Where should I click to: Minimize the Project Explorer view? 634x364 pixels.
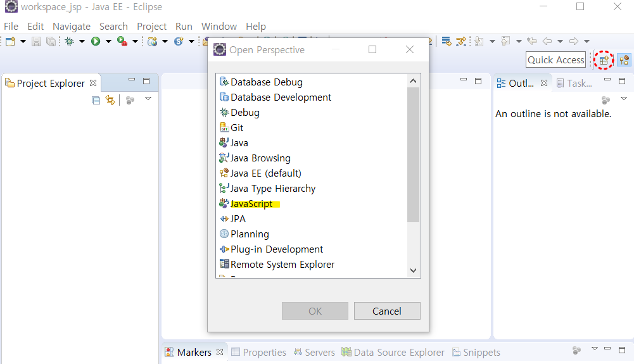[x=132, y=80]
